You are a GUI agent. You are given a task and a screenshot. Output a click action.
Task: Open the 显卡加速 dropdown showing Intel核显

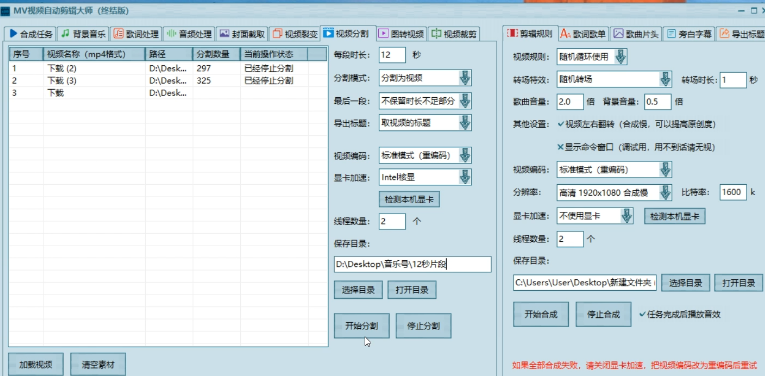click(465, 177)
